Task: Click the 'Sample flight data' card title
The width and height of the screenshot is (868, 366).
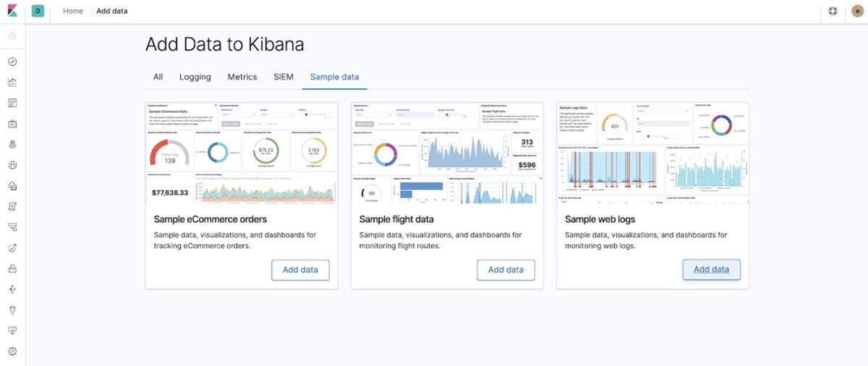Action: tap(396, 219)
